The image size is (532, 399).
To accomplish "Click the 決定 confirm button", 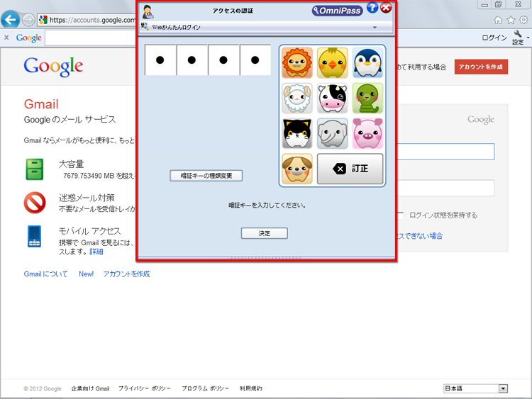I will (265, 233).
